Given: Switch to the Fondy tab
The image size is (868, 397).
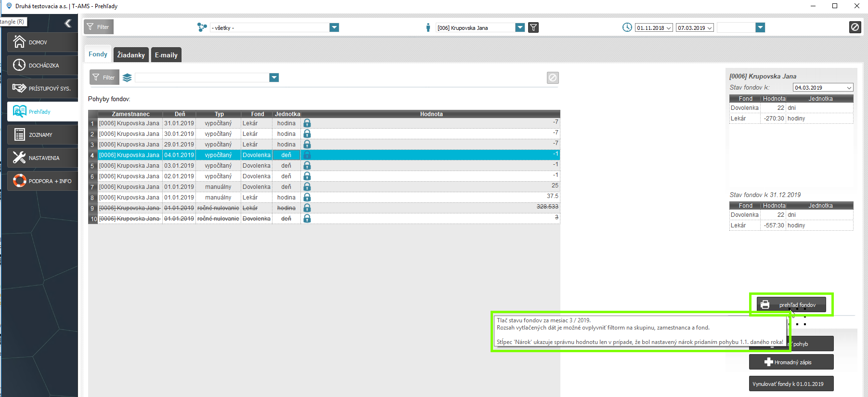Looking at the screenshot, I should (x=98, y=54).
